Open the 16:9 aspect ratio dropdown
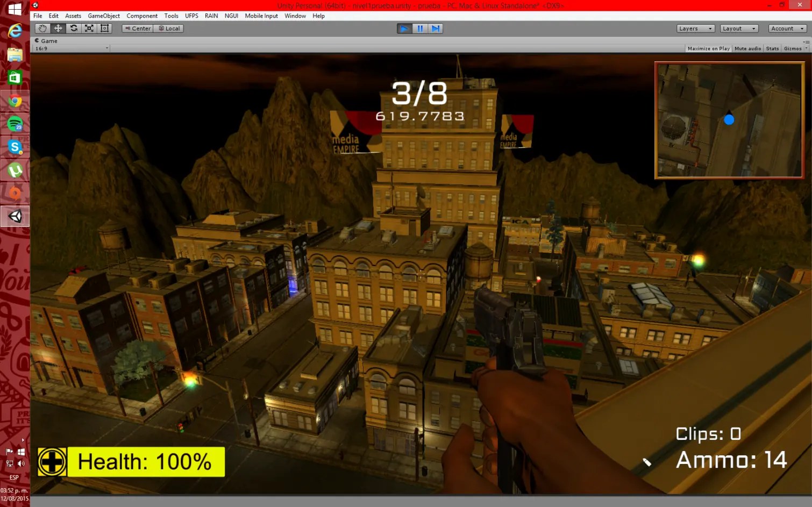This screenshot has height=507, width=812. (x=72, y=48)
